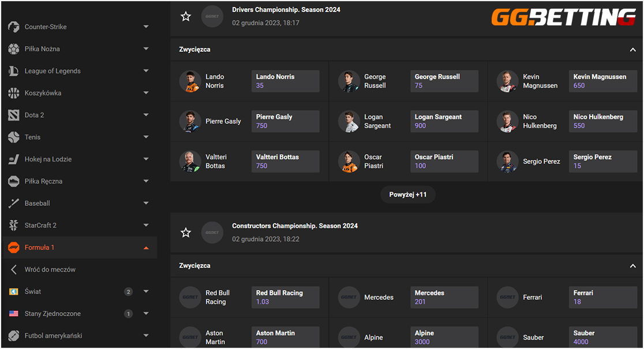Screen dimensions: 644x349
Task: Select Sergio Perez odds 15
Action: tap(603, 162)
